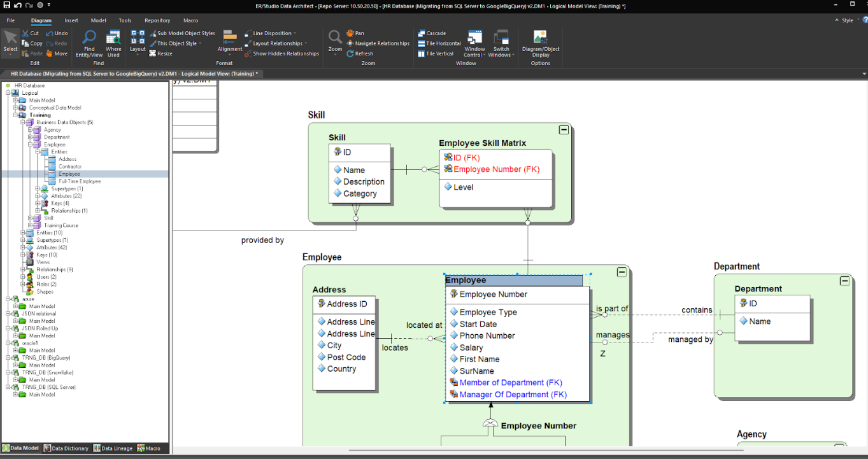Open Diagram/Object Display options
Image resolution: width=868 pixels, height=459 pixels.
click(x=541, y=43)
